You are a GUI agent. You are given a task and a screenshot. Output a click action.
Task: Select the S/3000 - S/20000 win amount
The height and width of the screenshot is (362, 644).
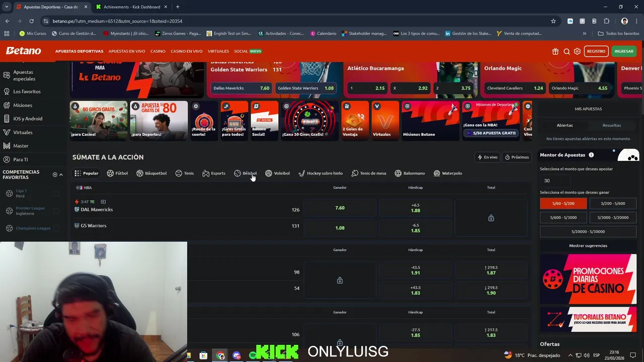pyautogui.click(x=613, y=217)
